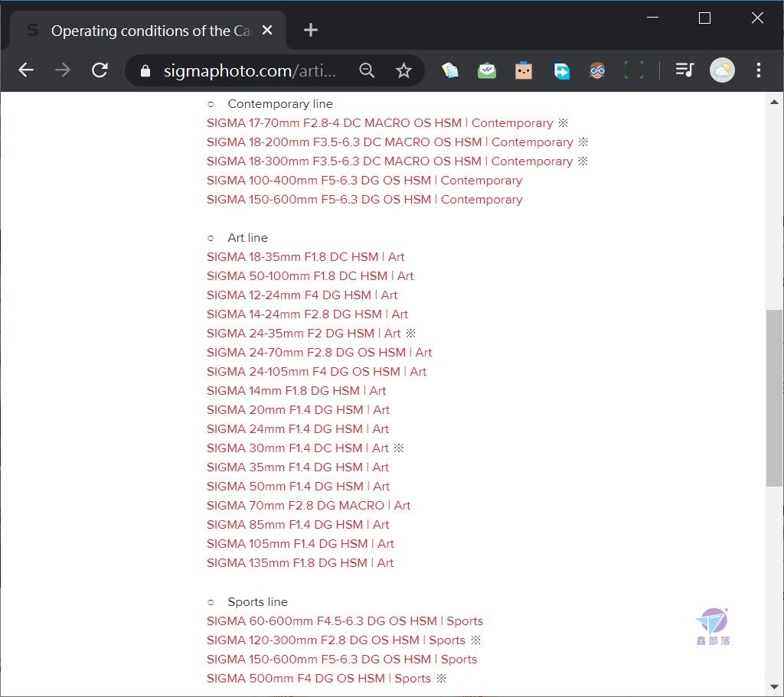
Task: Open SIGMA 35mm F1.4 DG HSM Art
Action: (298, 467)
